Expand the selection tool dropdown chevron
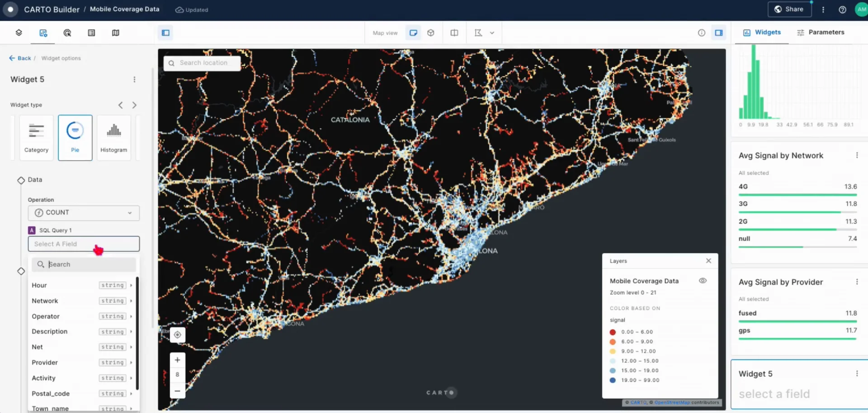The image size is (868, 413). [492, 33]
